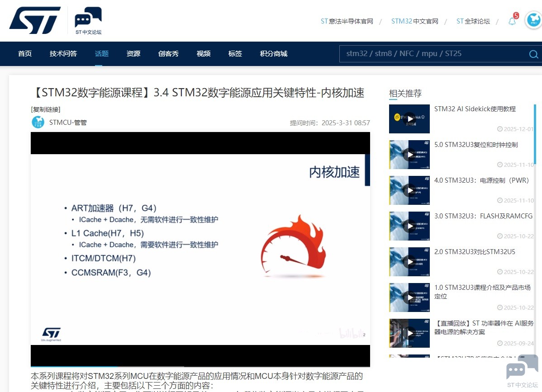This screenshot has height=392, width=542.
Task: Open the ST中文论坛 chat bubble logo
Action: click(x=88, y=21)
